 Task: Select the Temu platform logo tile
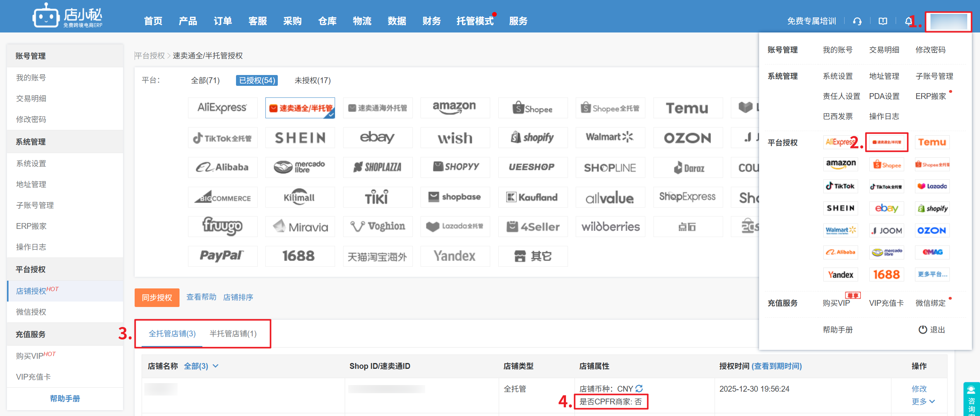point(687,108)
